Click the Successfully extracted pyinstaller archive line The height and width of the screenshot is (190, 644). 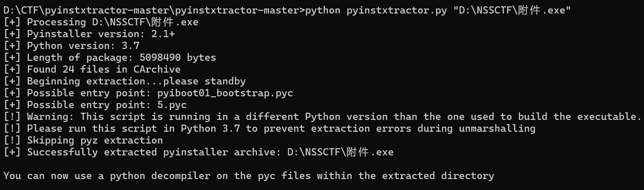tap(198, 152)
